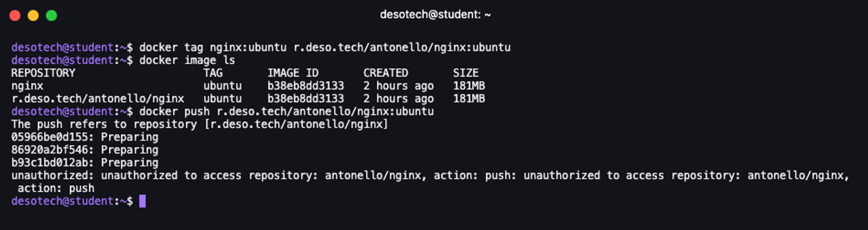The height and width of the screenshot is (230, 868).
Task: Click the wrapped "action: push" text line
Action: click(x=56, y=188)
